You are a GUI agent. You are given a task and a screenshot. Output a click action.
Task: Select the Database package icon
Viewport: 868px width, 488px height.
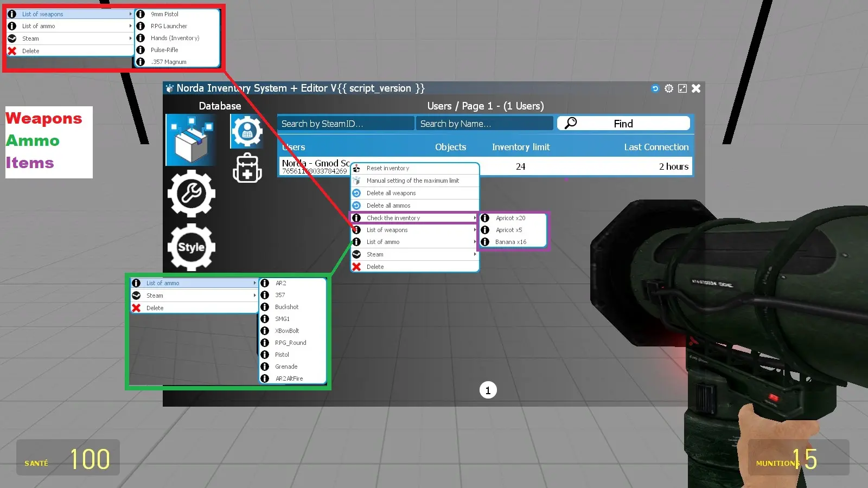[x=191, y=139]
